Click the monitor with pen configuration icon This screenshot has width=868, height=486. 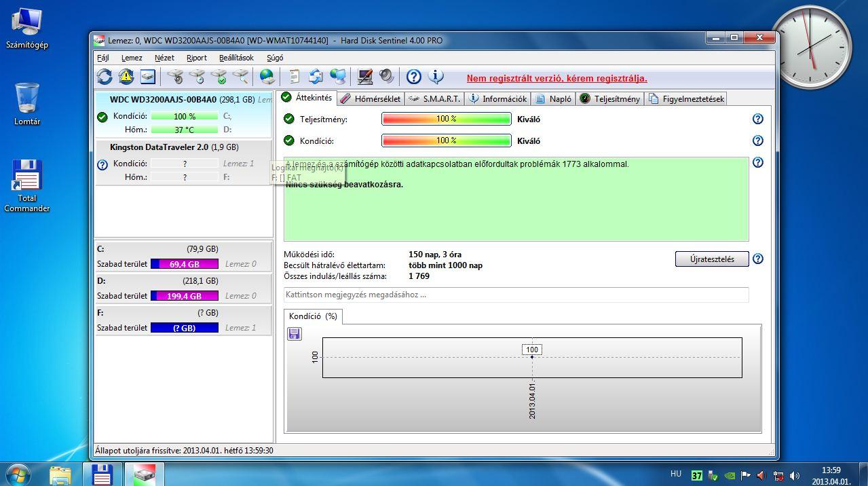coord(365,77)
